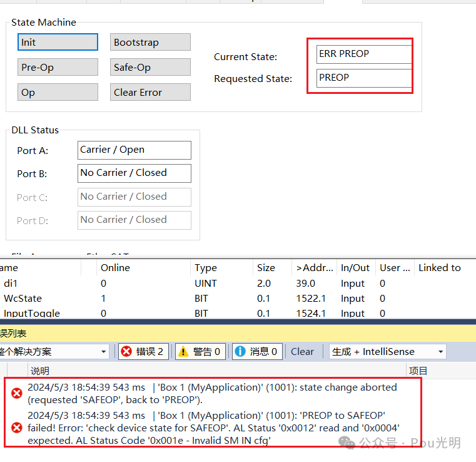476x462 pixels.
Task: Click the red error filter icon
Action: (126, 352)
